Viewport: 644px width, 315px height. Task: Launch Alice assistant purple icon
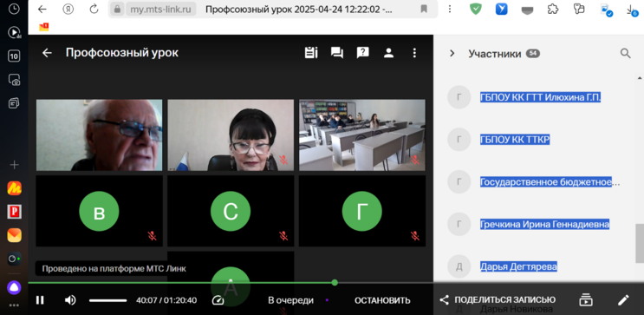pos(14,287)
